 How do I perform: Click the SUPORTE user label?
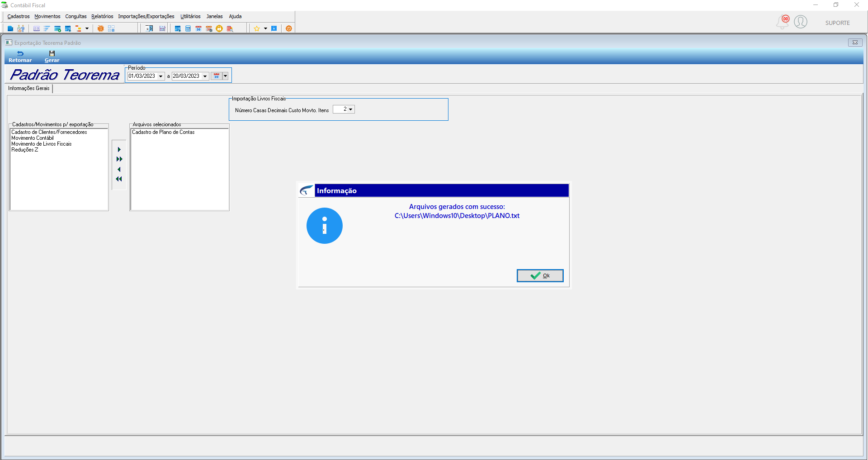pos(837,23)
